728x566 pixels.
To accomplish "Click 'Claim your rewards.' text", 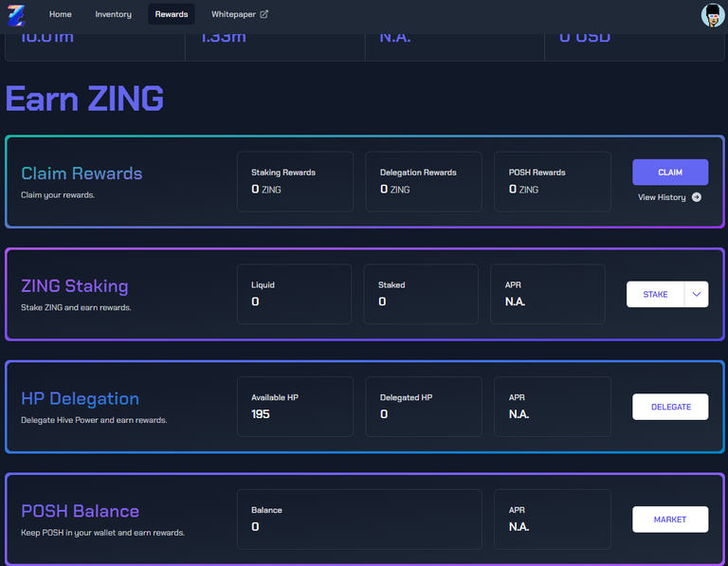I will click(58, 195).
